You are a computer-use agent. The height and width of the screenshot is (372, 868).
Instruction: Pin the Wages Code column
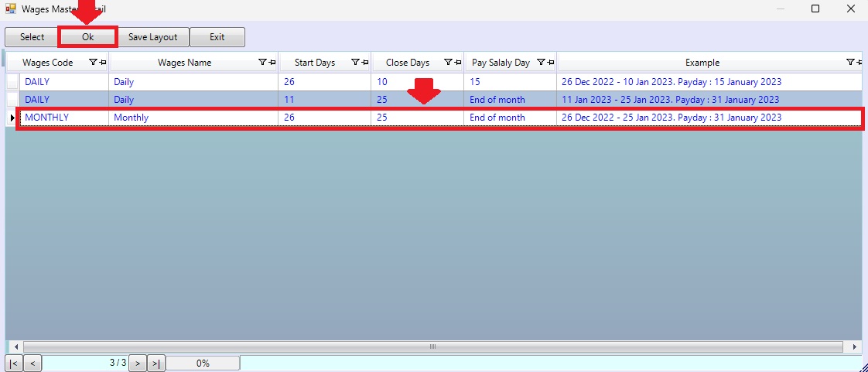[x=102, y=63]
